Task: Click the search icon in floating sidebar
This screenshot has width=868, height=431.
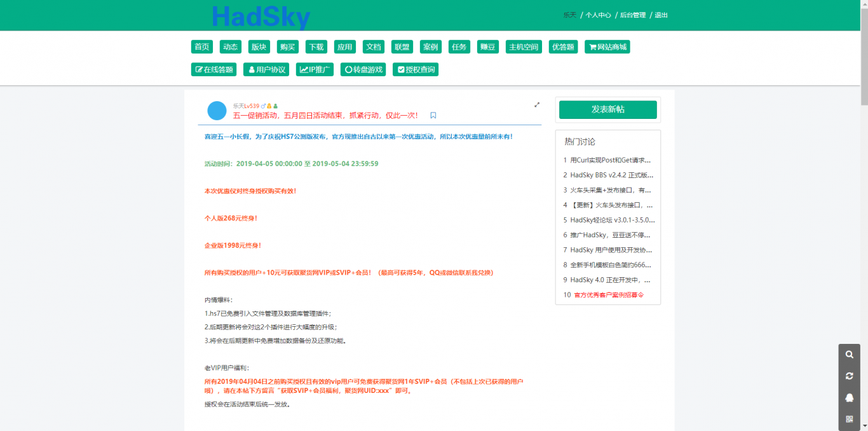Action: pos(849,355)
